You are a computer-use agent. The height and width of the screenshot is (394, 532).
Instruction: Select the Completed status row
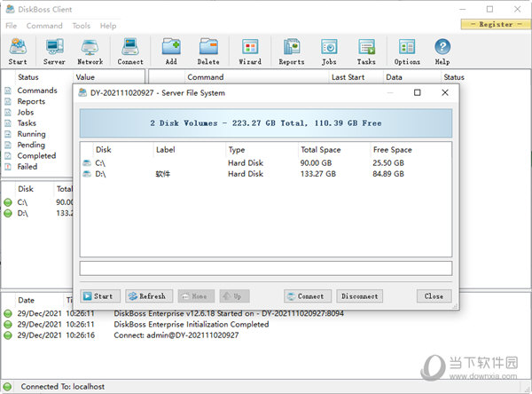[x=36, y=155]
